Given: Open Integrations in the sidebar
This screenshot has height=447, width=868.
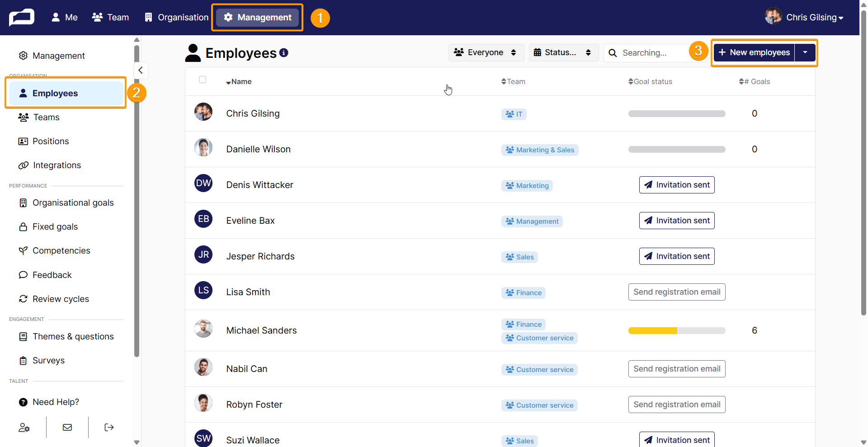Looking at the screenshot, I should click(50, 165).
